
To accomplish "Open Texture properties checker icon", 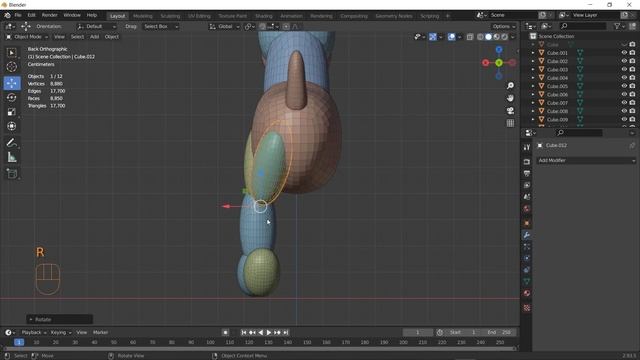I will [x=527, y=308].
